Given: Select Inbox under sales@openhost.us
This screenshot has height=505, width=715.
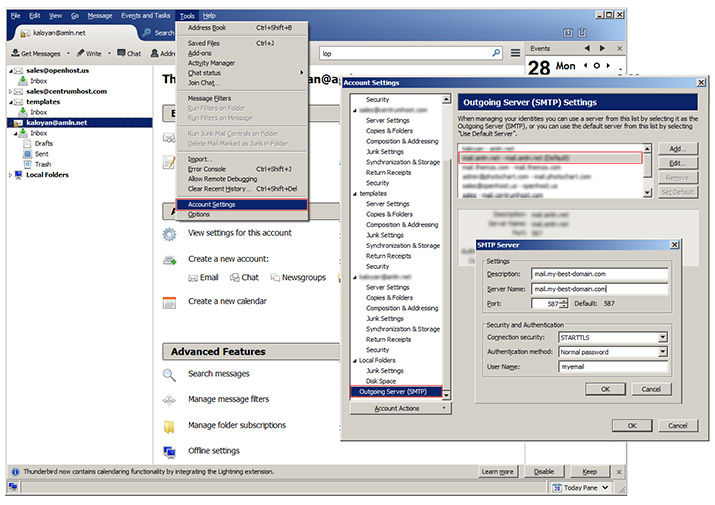Looking at the screenshot, I should point(39,81).
